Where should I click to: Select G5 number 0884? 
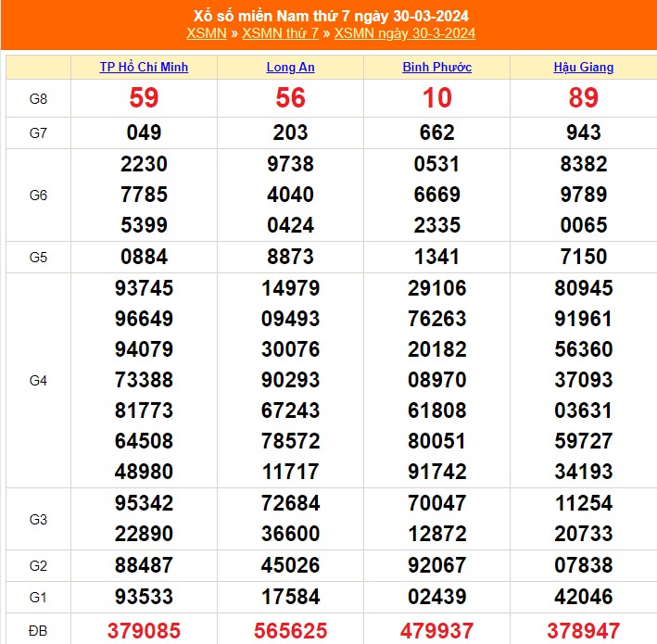[144, 257]
